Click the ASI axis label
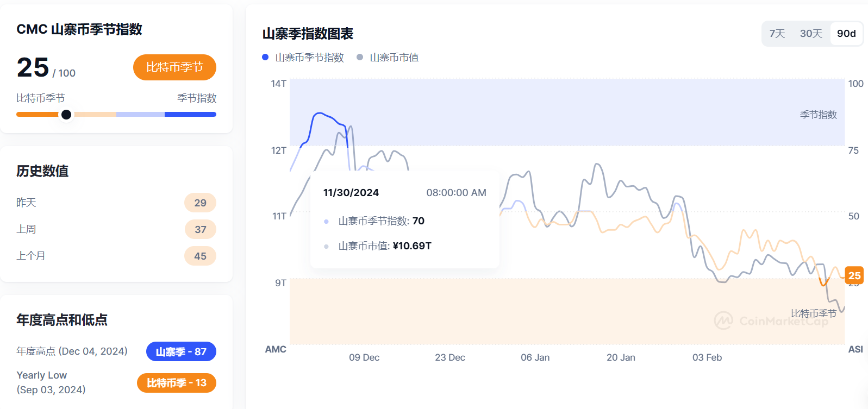Image resolution: width=868 pixels, height=409 pixels. [855, 349]
